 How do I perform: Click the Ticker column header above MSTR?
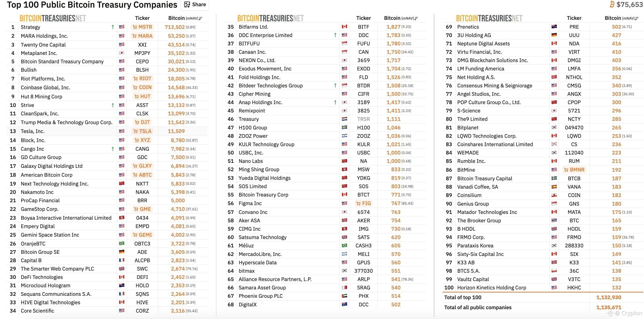pos(142,18)
